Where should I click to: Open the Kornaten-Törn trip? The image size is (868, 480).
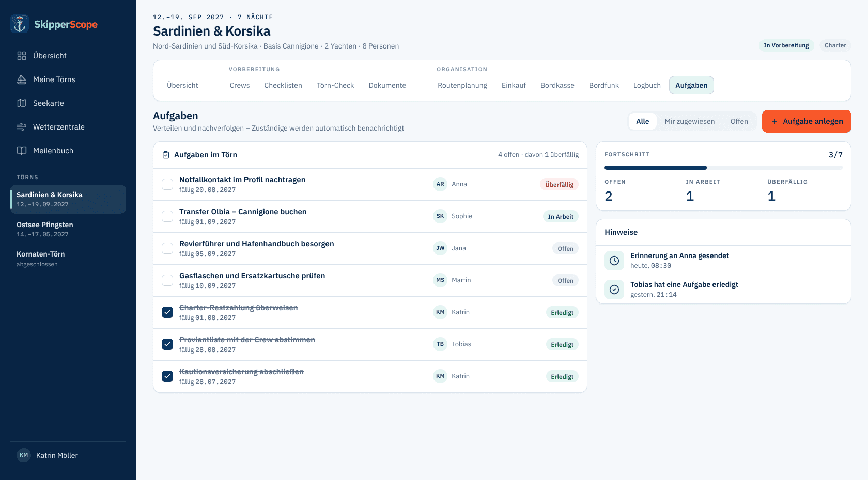[68, 259]
